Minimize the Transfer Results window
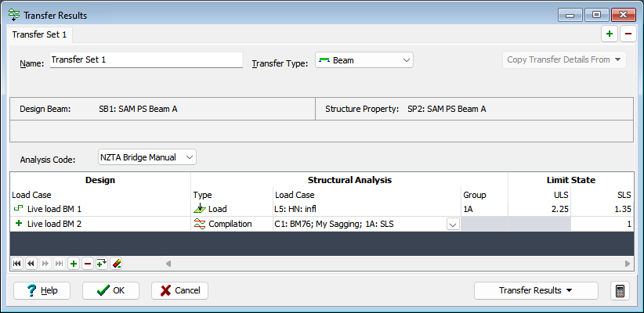Screen dimensions: 644x313 pos(570,15)
